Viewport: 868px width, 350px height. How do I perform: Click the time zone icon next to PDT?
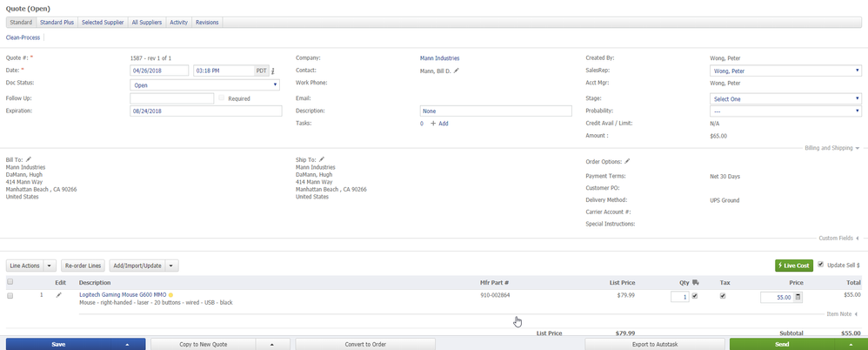tap(272, 71)
